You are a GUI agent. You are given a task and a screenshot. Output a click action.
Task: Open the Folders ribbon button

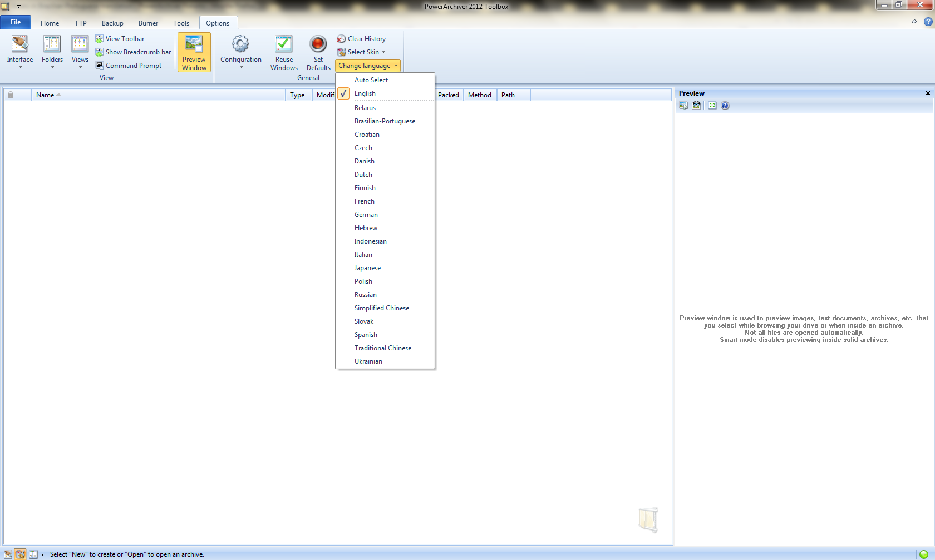(52, 51)
